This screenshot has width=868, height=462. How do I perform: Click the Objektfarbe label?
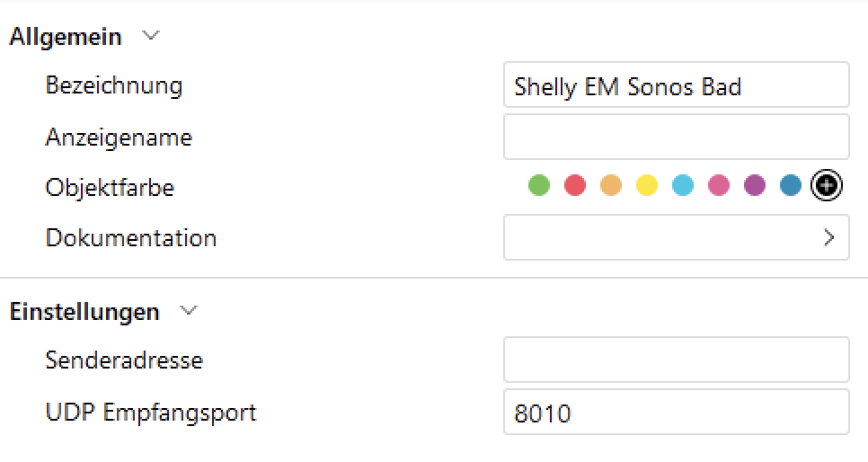pos(110,188)
